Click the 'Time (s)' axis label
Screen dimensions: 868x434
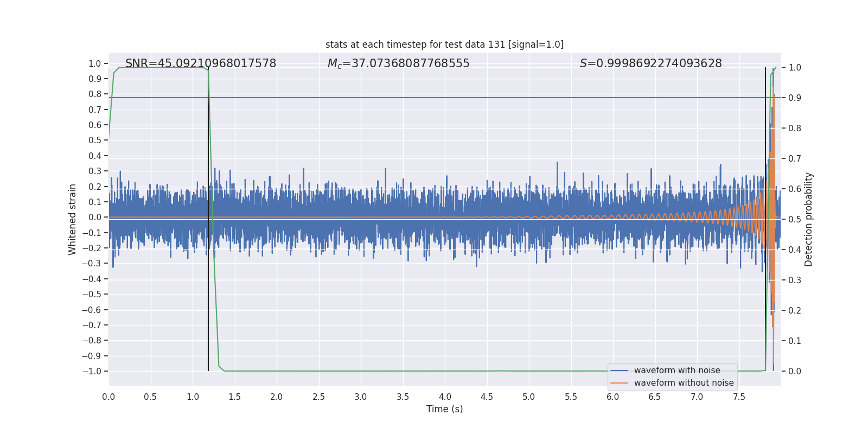click(445, 409)
